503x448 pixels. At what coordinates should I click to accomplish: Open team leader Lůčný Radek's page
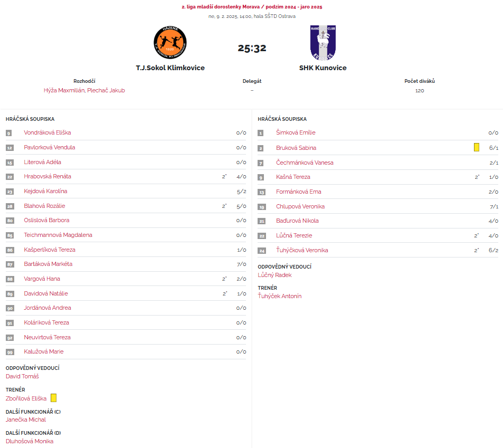click(x=274, y=275)
